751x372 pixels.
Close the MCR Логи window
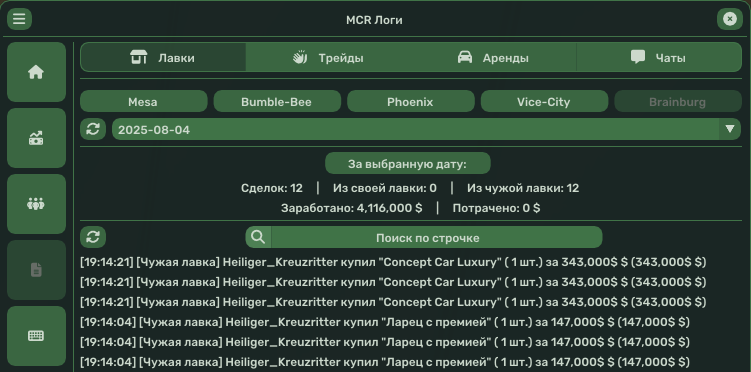(729, 19)
